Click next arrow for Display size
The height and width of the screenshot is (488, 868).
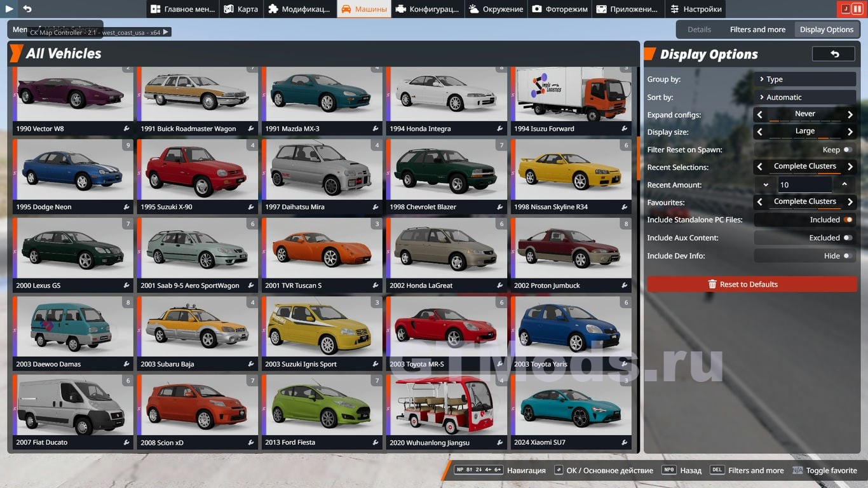pos(850,132)
